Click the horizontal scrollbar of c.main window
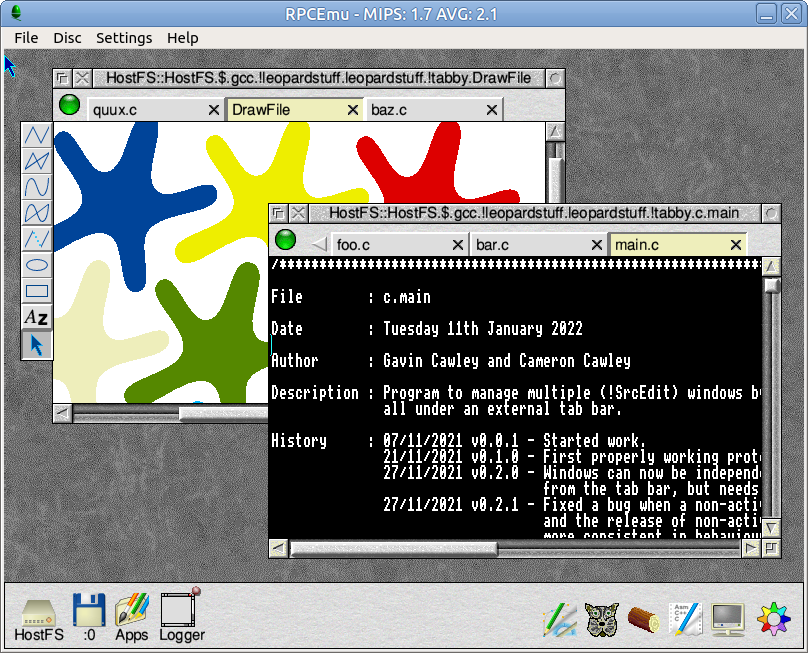Screen dimensions: 808x653 620,548
